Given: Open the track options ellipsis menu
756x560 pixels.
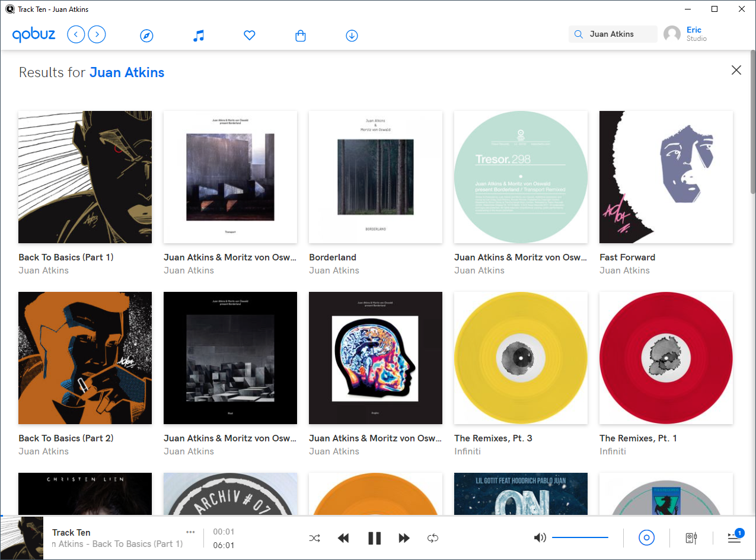Looking at the screenshot, I should coord(190,532).
